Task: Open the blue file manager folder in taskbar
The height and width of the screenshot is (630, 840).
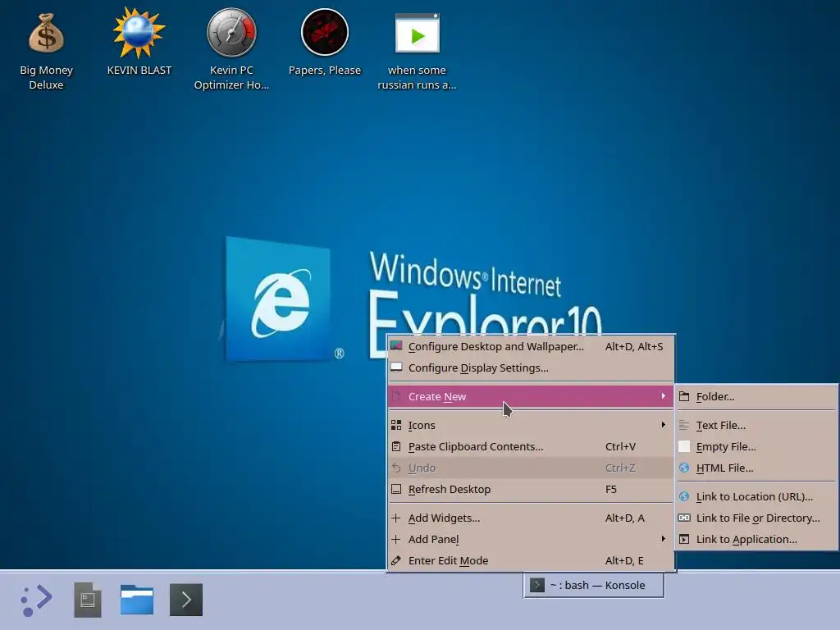Action: tap(137, 600)
